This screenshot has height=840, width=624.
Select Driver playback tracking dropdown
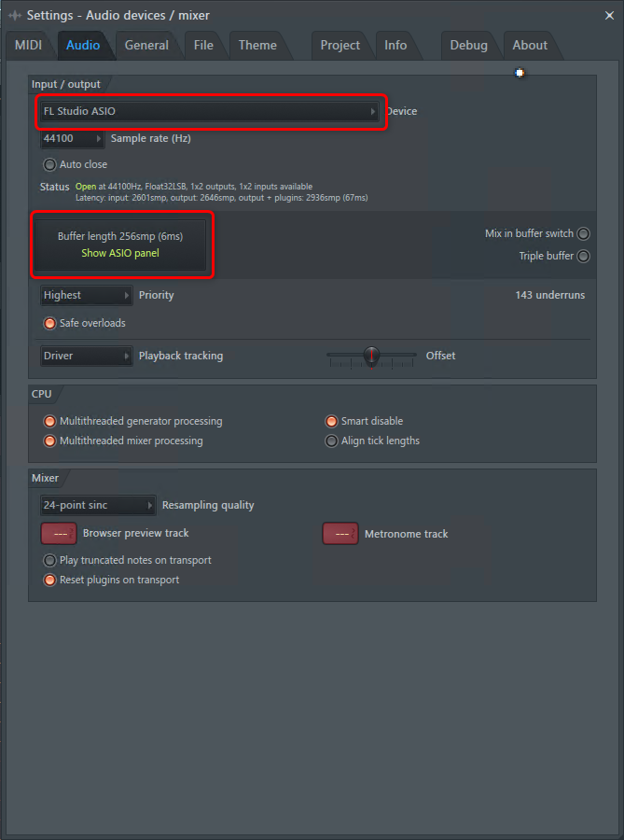click(x=86, y=356)
